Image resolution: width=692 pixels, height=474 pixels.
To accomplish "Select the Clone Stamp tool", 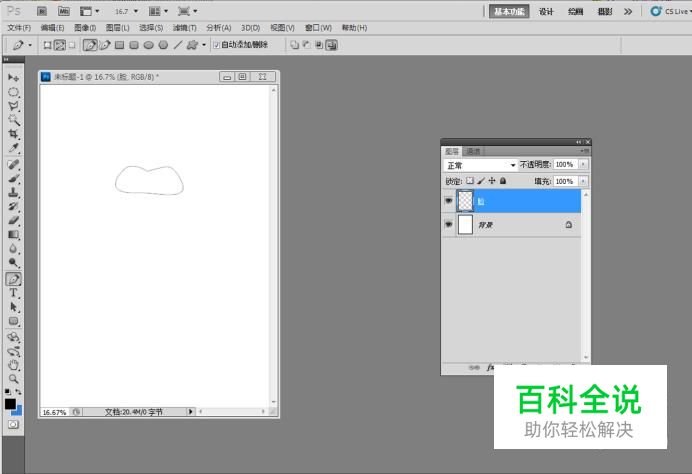I will (13, 192).
